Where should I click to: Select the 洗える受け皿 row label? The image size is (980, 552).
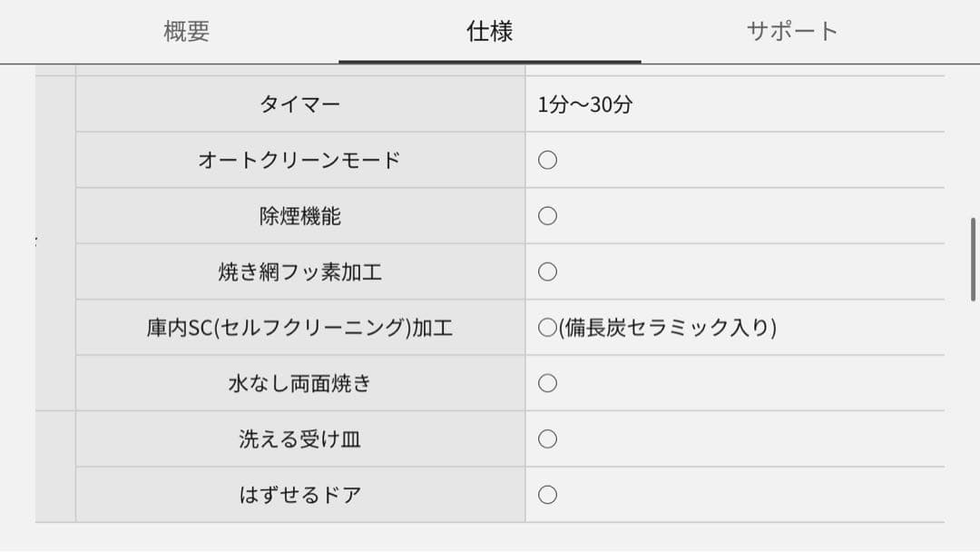tap(299, 439)
